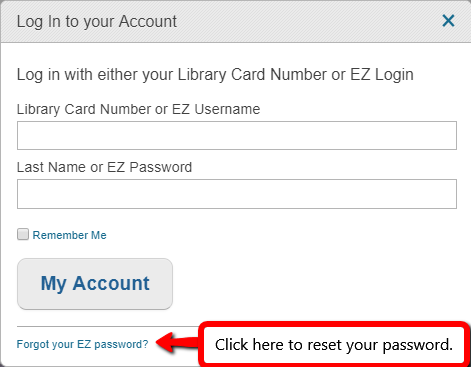This screenshot has height=367, width=471.
Task: Click the Last Name or EZ Password field
Action: (237, 194)
